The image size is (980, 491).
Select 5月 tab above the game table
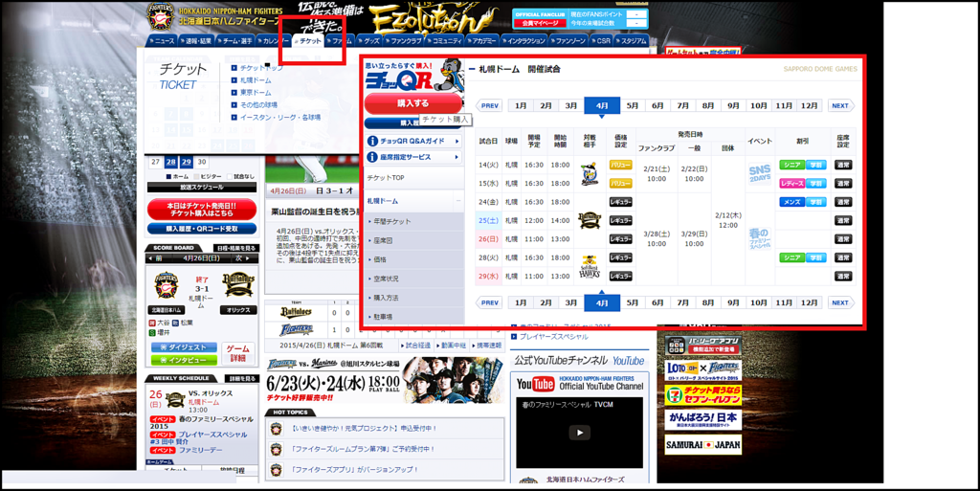pyautogui.click(x=633, y=105)
